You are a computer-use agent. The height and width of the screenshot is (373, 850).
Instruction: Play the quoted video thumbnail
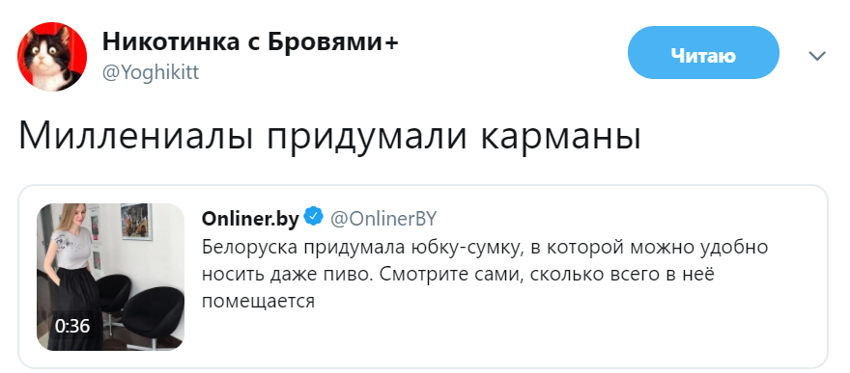111,276
